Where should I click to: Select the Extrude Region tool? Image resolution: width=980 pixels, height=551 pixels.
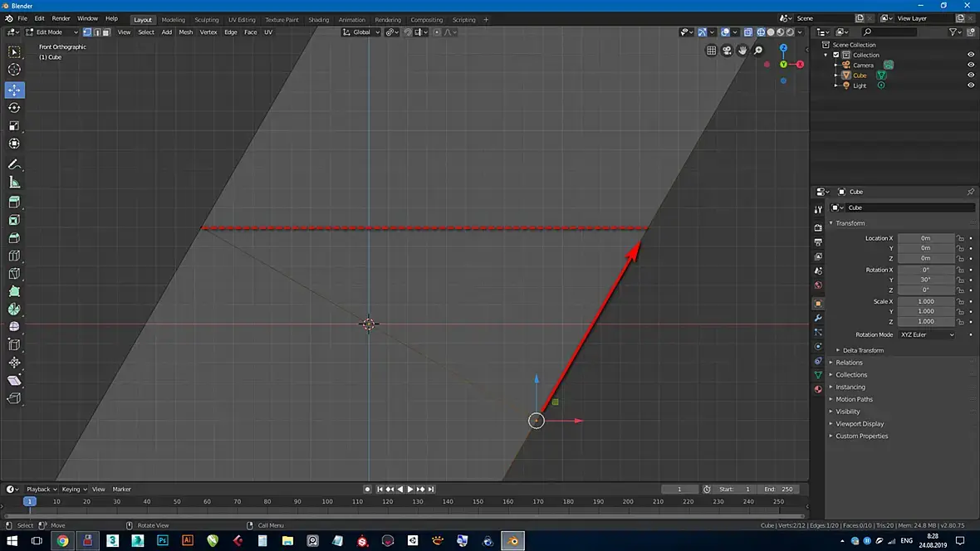point(14,202)
